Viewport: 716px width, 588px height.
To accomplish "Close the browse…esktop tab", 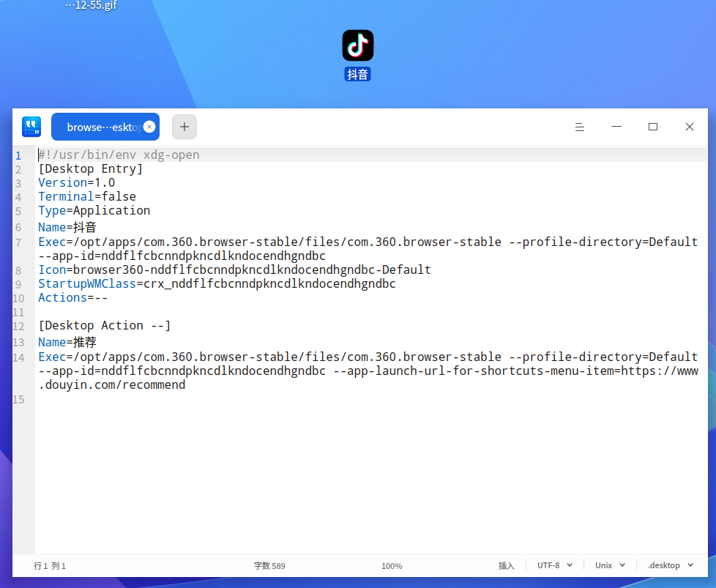I will pos(149,127).
